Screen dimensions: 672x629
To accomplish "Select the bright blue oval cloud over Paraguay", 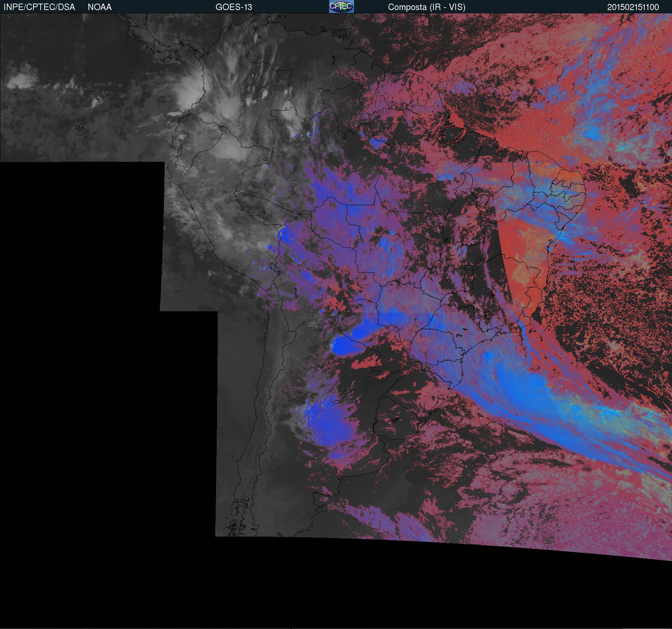I will coord(341,347).
